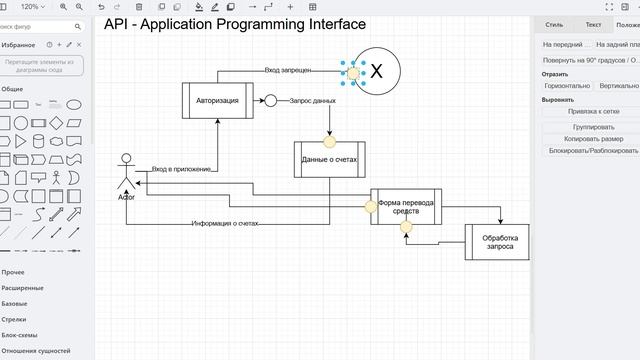The image size is (640, 360).
Task: Select the triangle shape in Общие
Action: tap(20, 141)
